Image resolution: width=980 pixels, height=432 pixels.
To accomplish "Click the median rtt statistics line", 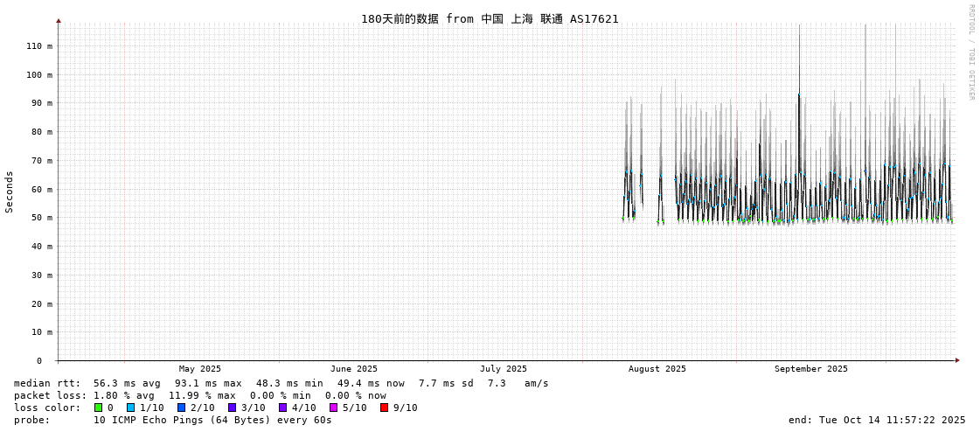I will [x=281, y=383].
